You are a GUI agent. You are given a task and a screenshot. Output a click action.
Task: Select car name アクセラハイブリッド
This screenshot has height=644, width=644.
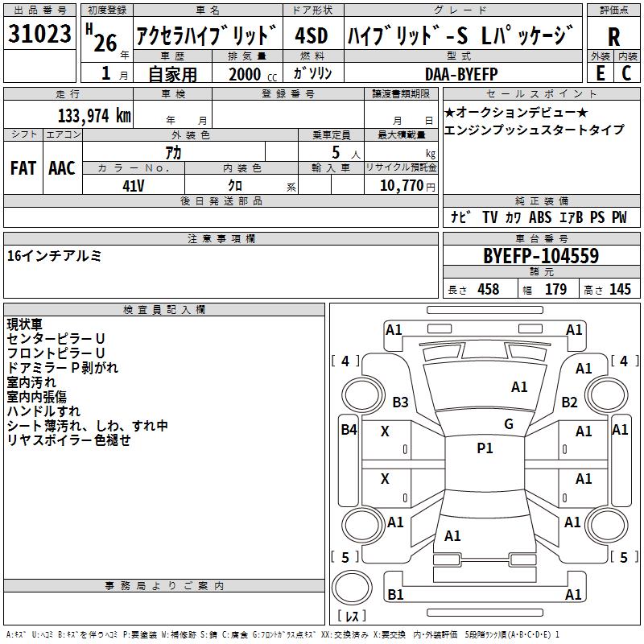tap(207, 35)
